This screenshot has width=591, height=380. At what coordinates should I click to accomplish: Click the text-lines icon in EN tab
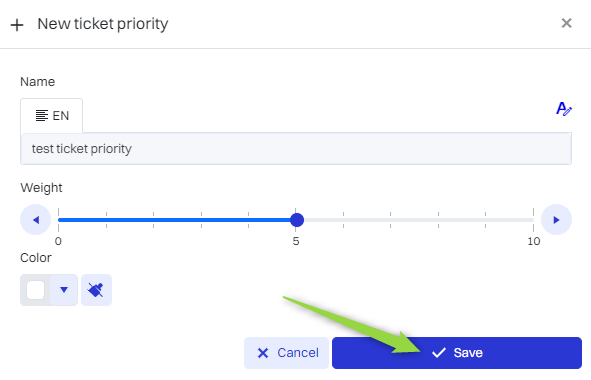point(41,116)
